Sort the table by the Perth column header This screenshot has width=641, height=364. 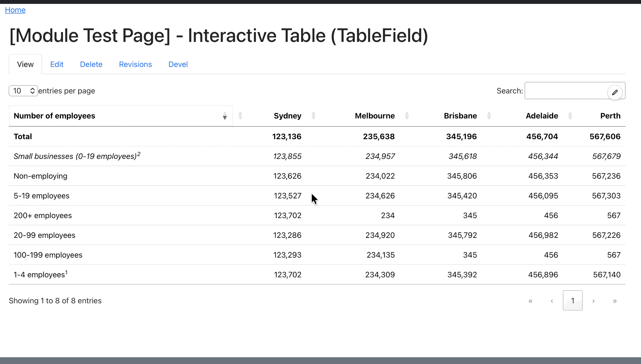point(610,116)
